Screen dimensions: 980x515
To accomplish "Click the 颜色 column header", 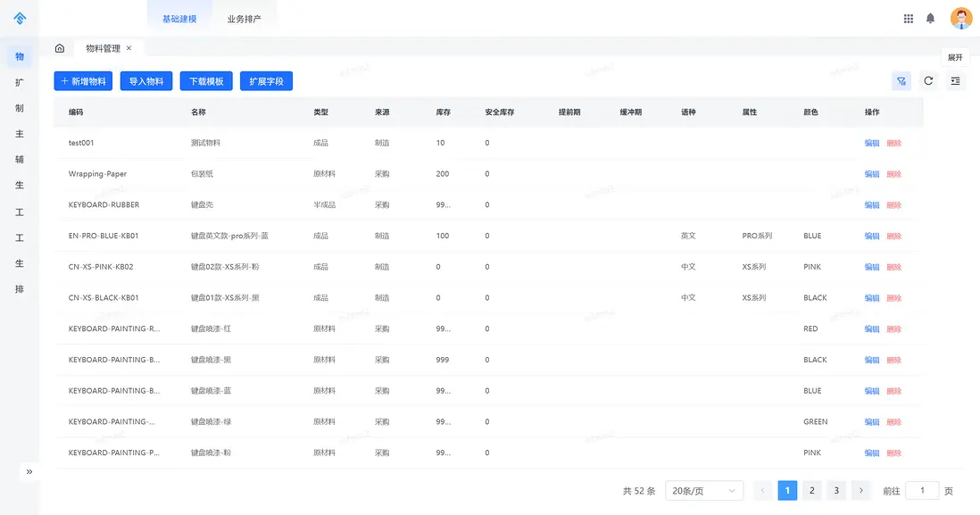I will [810, 112].
